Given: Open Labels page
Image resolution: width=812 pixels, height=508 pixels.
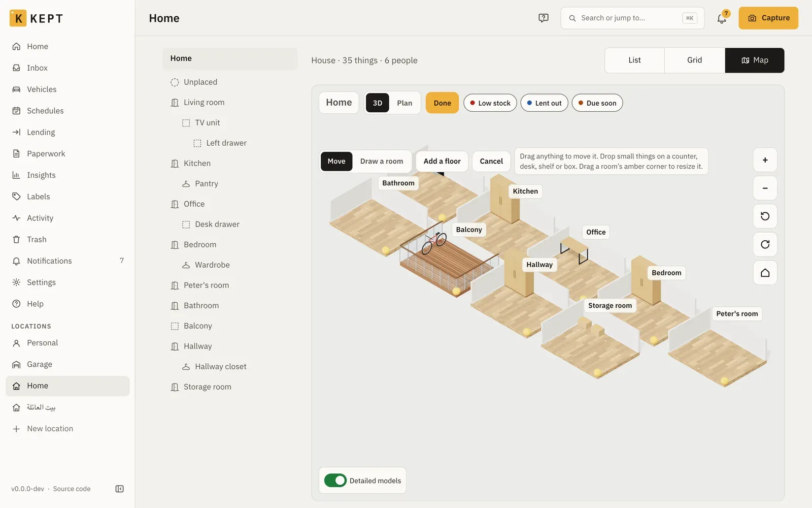Looking at the screenshot, I should tap(67, 197).
